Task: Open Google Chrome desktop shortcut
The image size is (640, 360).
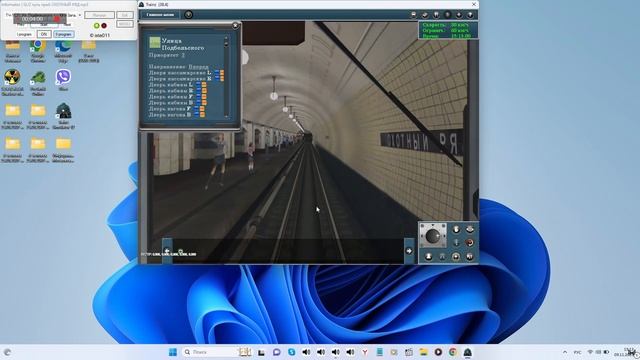Action: (x=38, y=51)
